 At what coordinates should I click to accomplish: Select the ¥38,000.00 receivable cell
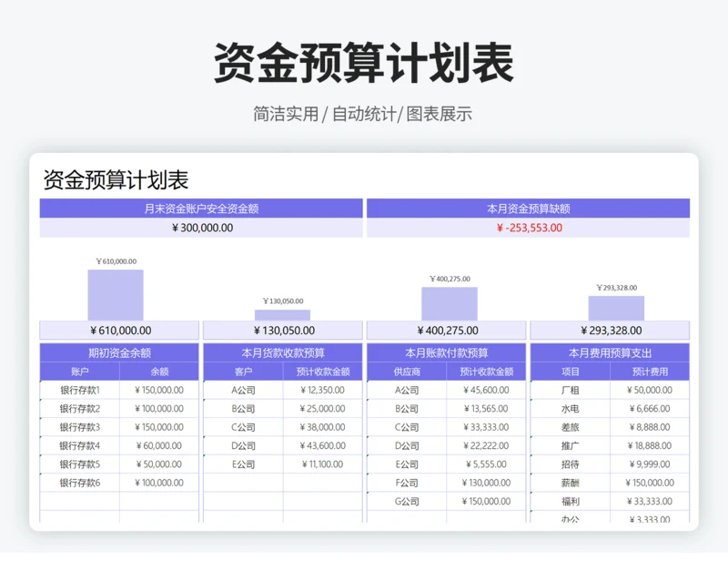coord(323,427)
